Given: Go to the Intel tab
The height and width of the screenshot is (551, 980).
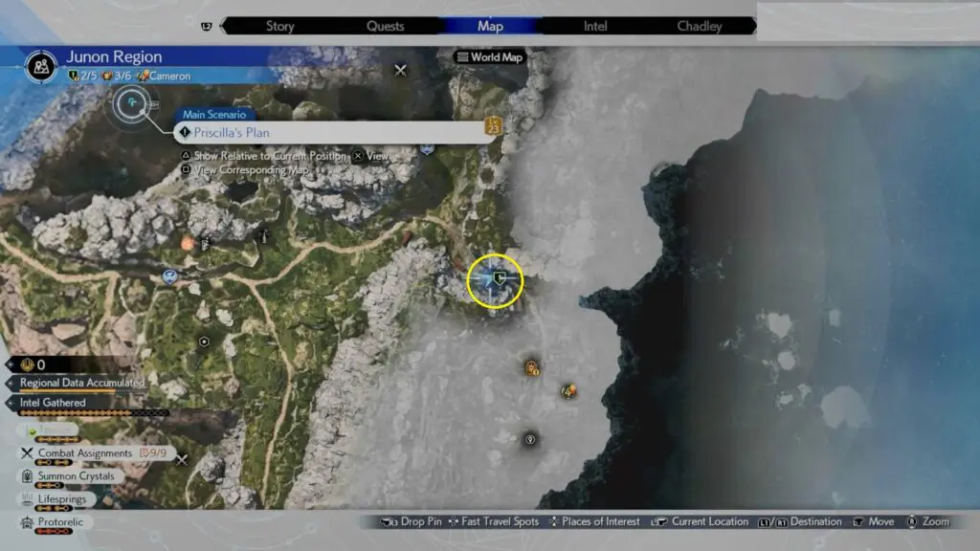Looking at the screenshot, I should (595, 26).
